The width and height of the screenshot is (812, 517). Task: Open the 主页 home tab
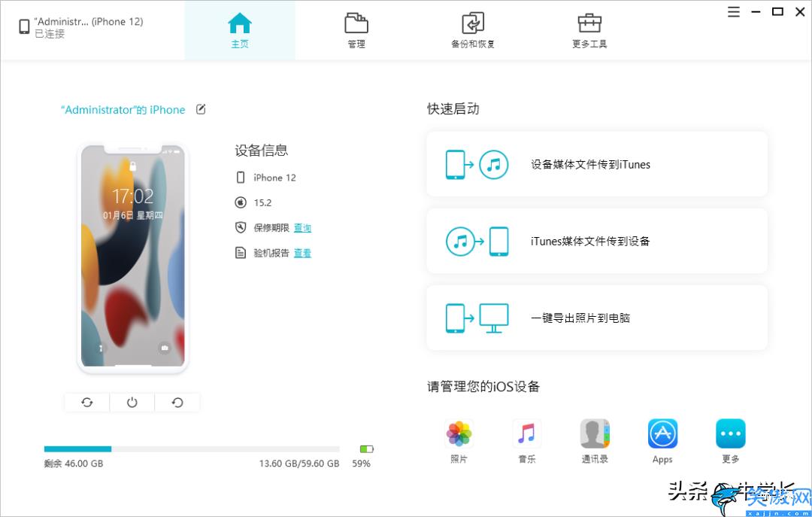(240, 31)
